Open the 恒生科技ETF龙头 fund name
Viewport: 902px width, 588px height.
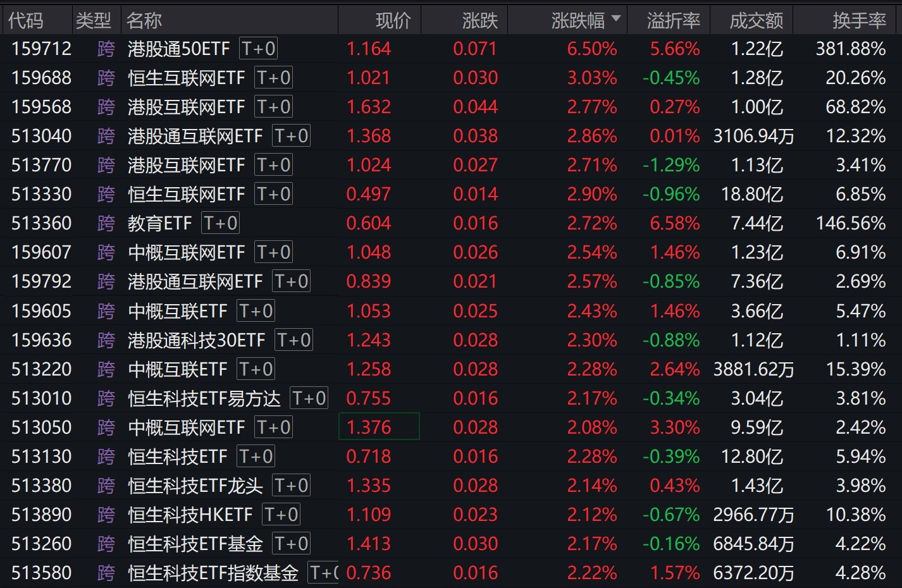pos(195,486)
